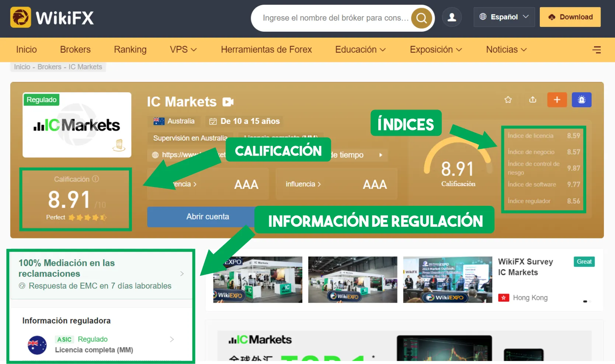Open the first WikiEXPO booth photo
The image size is (615, 364).
point(258,280)
